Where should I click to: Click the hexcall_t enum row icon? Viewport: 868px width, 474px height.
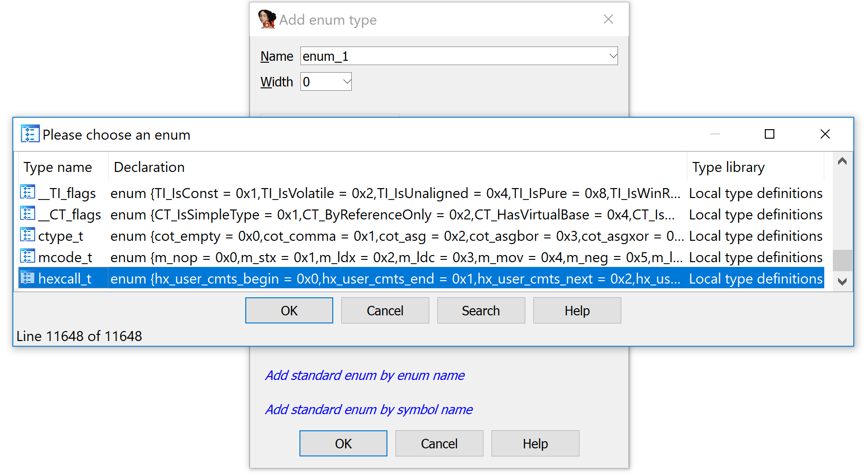pyautogui.click(x=28, y=278)
